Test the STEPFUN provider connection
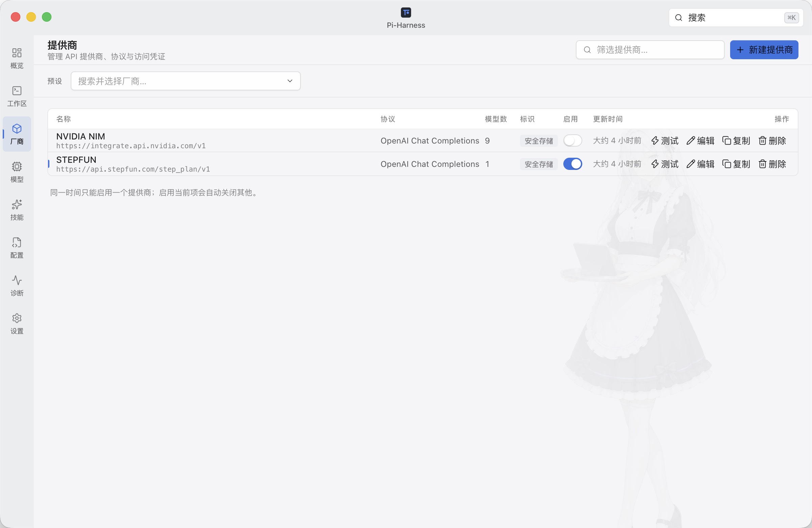This screenshot has height=528, width=812. 664,164
